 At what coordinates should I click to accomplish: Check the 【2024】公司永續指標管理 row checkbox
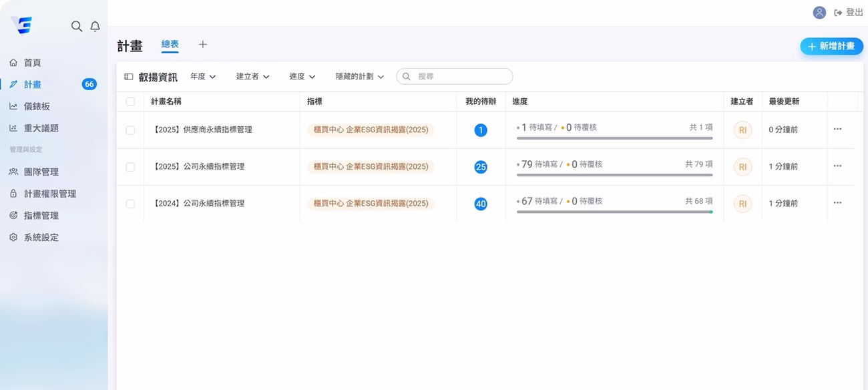(130, 204)
